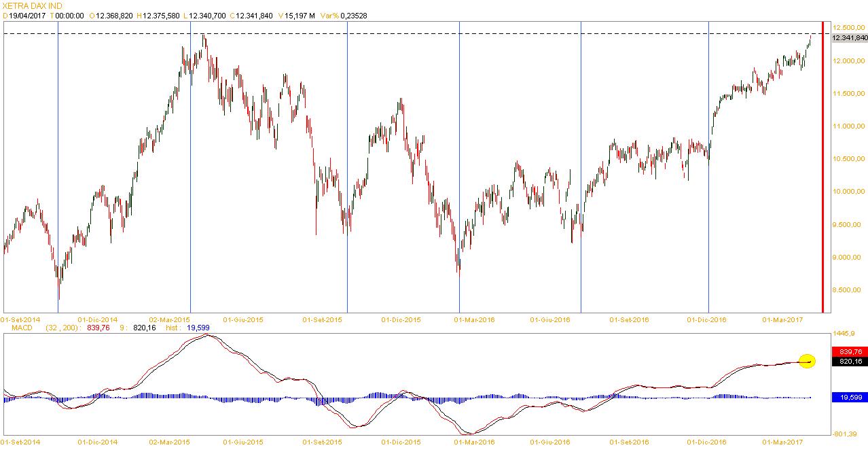Click the current price tag 12.341,840
868x454 pixels.
(x=848, y=38)
